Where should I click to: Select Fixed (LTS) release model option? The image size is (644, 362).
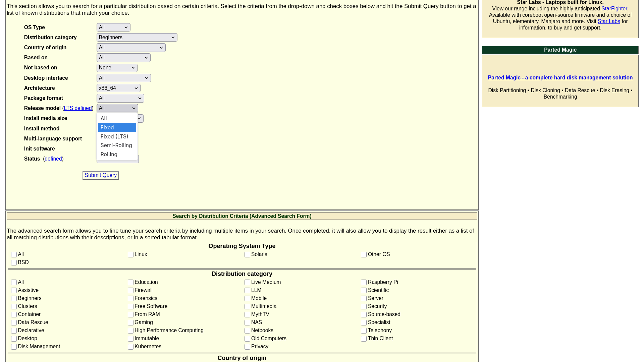114,136
